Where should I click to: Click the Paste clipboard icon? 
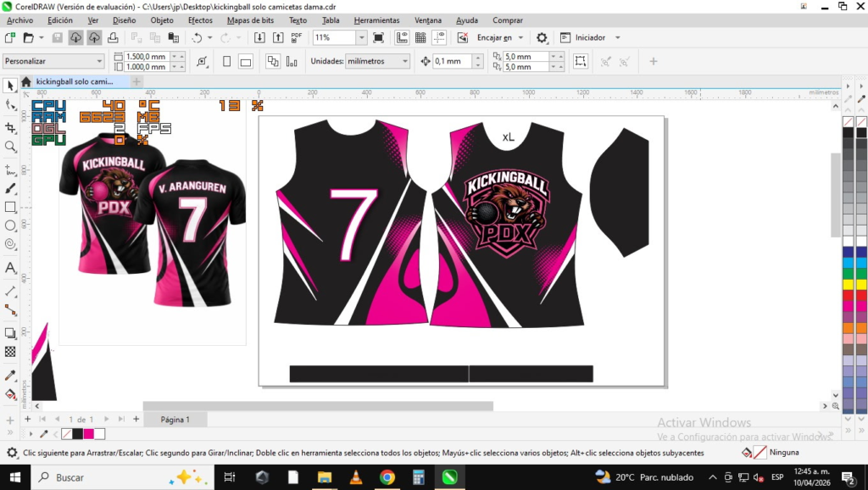174,37
